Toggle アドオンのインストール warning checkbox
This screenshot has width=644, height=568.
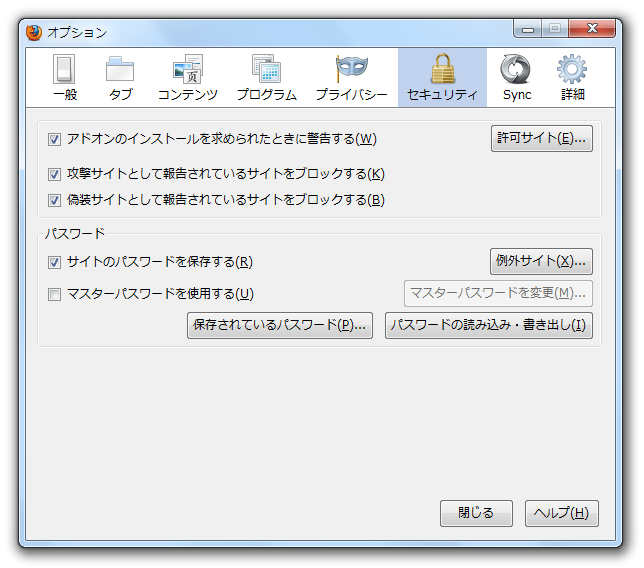coord(54,139)
